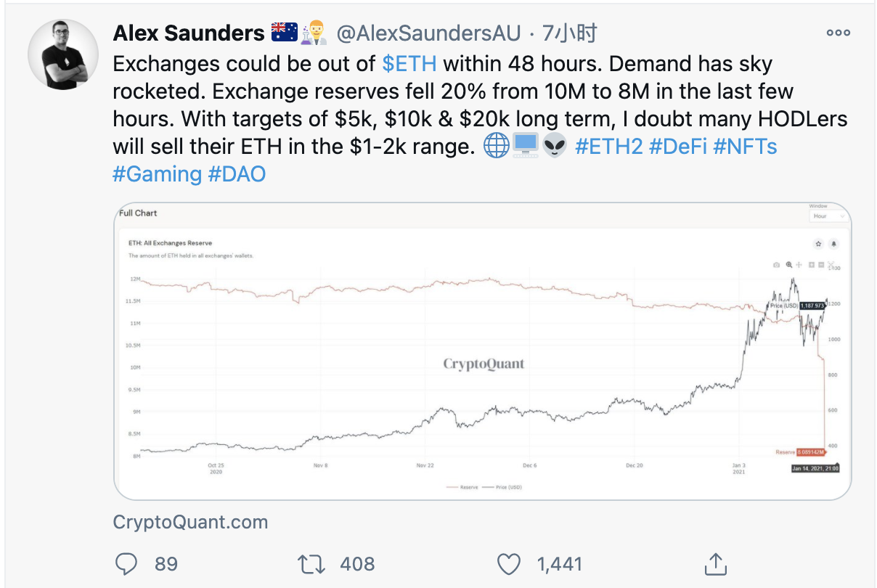877x588 pixels.
Task: Like the tweet with the heart icon
Action: (x=510, y=563)
